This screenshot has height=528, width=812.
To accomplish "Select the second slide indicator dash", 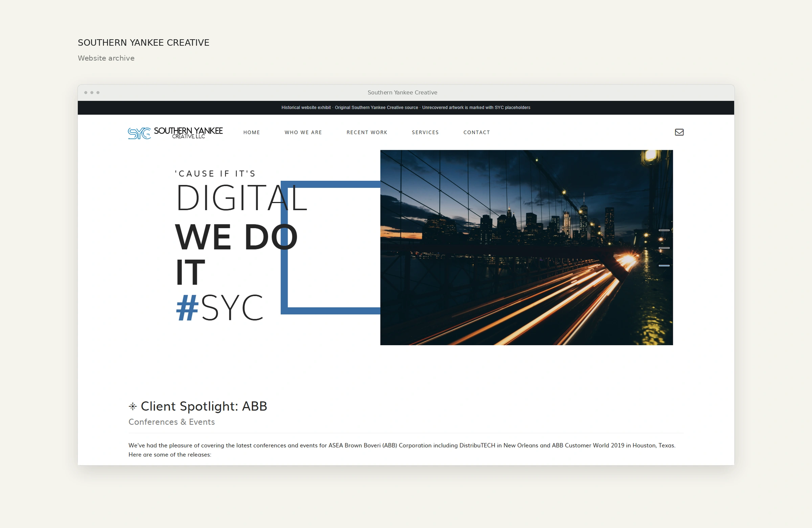I will tap(663, 248).
